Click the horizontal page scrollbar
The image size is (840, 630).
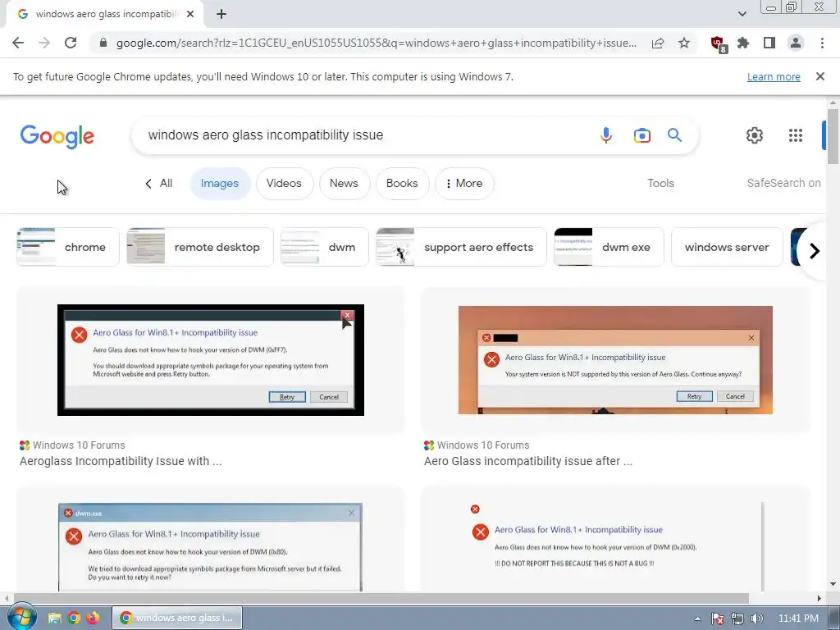pos(381,598)
